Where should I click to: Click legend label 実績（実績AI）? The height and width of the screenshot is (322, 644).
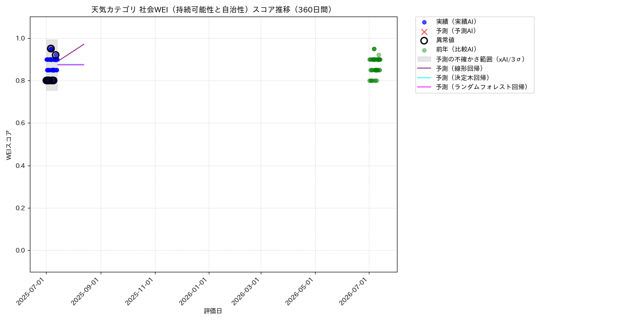coord(458,22)
